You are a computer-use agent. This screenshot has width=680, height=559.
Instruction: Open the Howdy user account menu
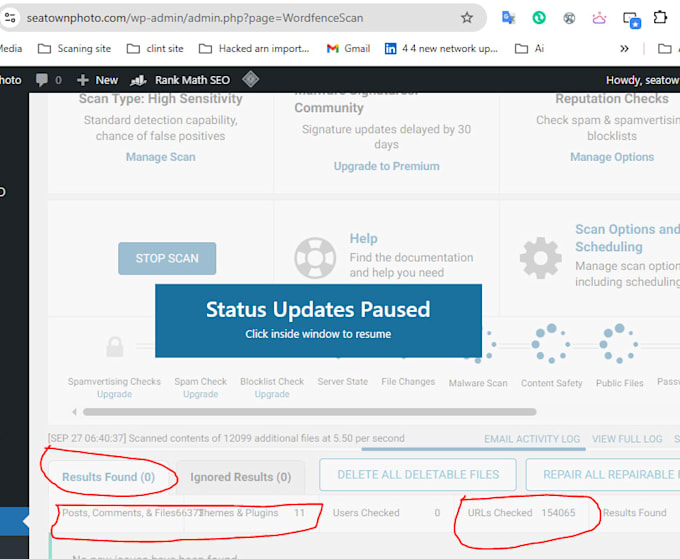pyautogui.click(x=643, y=80)
